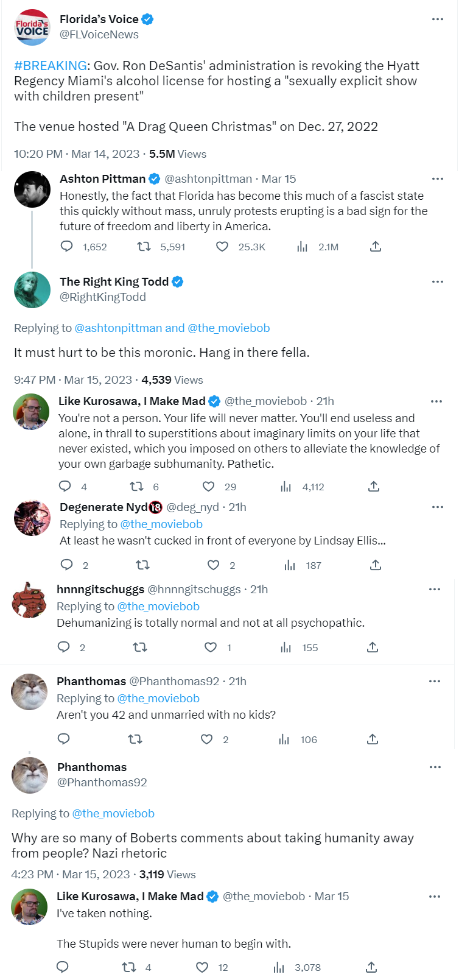Retweet the 'You're not a person' tweet
The image size is (459, 980).
tap(137, 487)
